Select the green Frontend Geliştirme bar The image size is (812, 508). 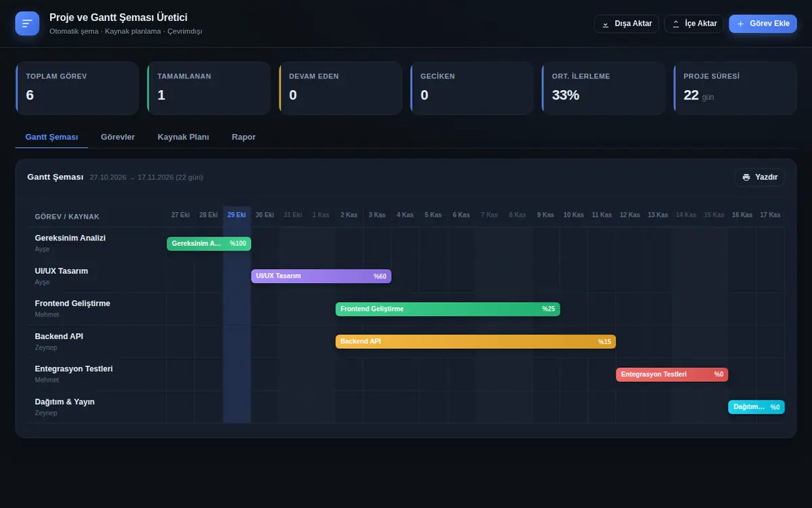(448, 309)
